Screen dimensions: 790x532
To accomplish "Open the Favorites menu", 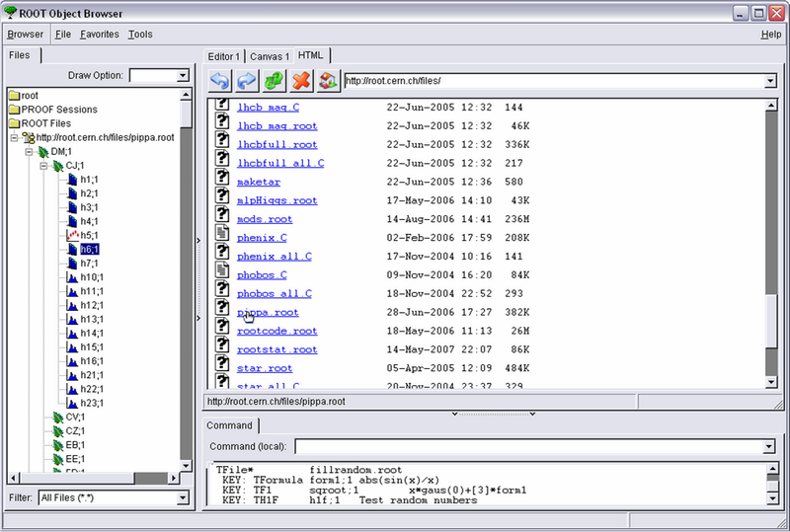I will pyautogui.click(x=100, y=35).
